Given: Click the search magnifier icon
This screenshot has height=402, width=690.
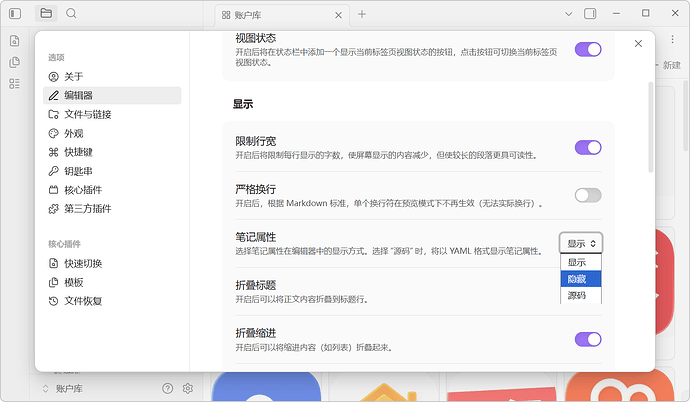Looking at the screenshot, I should [72, 13].
